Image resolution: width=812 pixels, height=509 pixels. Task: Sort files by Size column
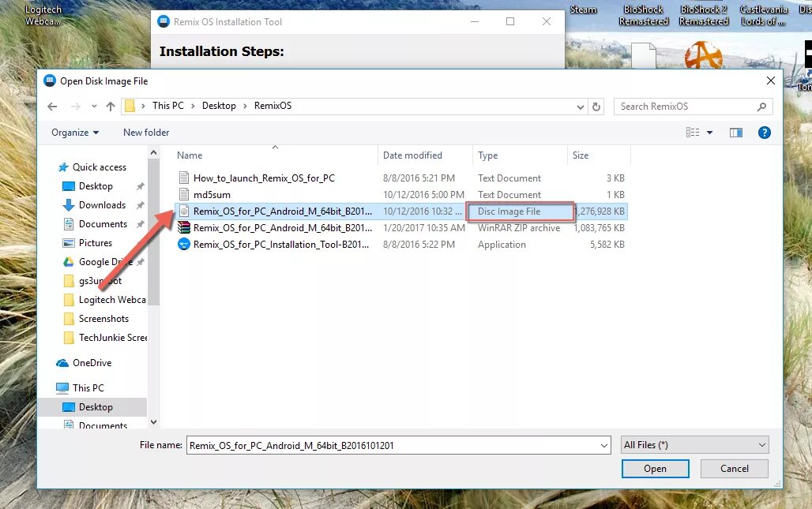580,155
